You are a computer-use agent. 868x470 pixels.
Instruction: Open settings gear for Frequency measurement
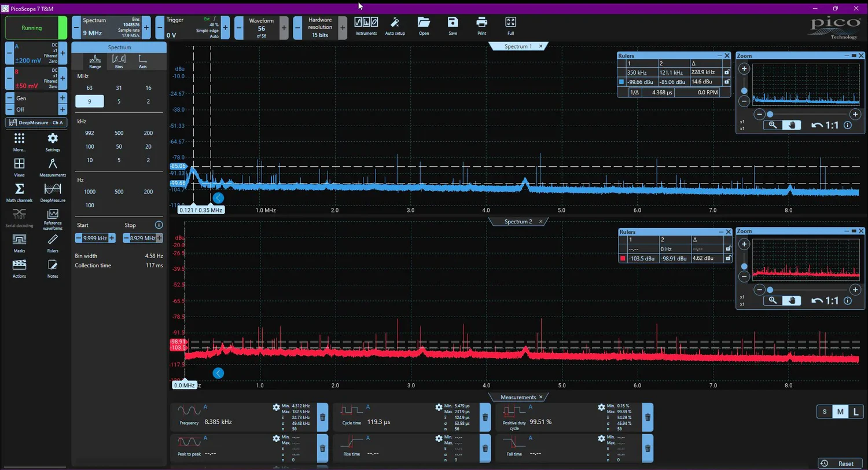click(x=276, y=407)
